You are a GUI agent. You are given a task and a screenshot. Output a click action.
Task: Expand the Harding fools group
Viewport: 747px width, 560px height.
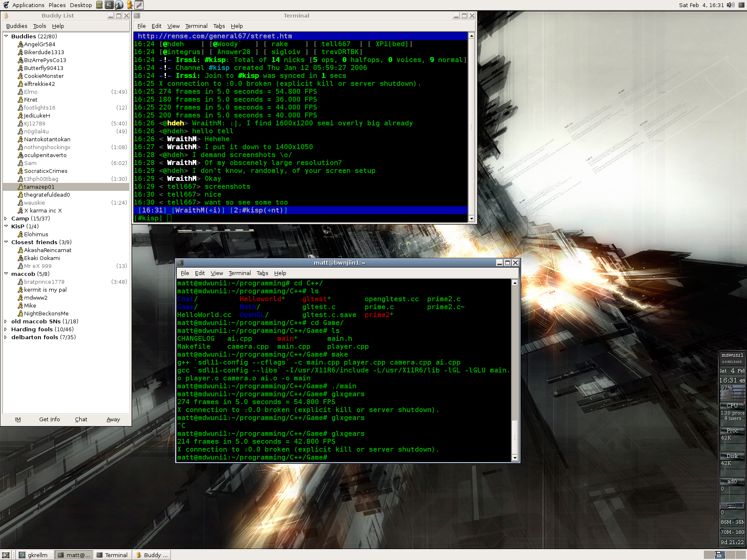pos(6,329)
